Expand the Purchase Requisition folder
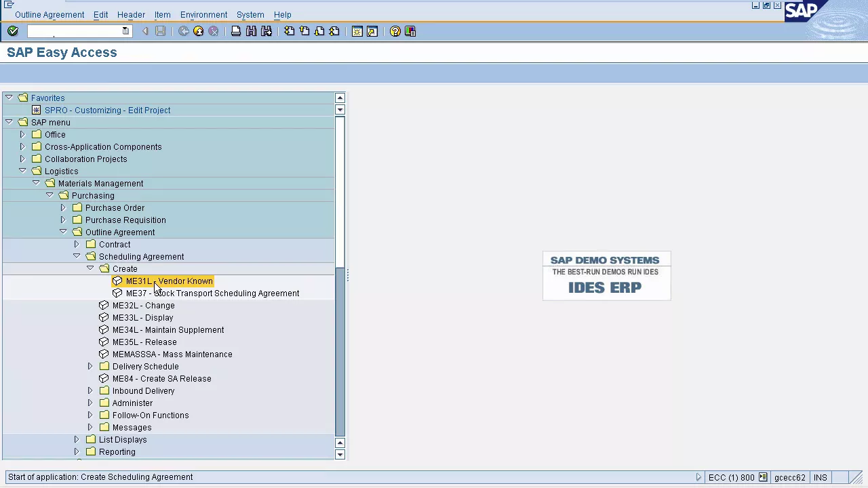This screenshot has height=488, width=868. 63,220
